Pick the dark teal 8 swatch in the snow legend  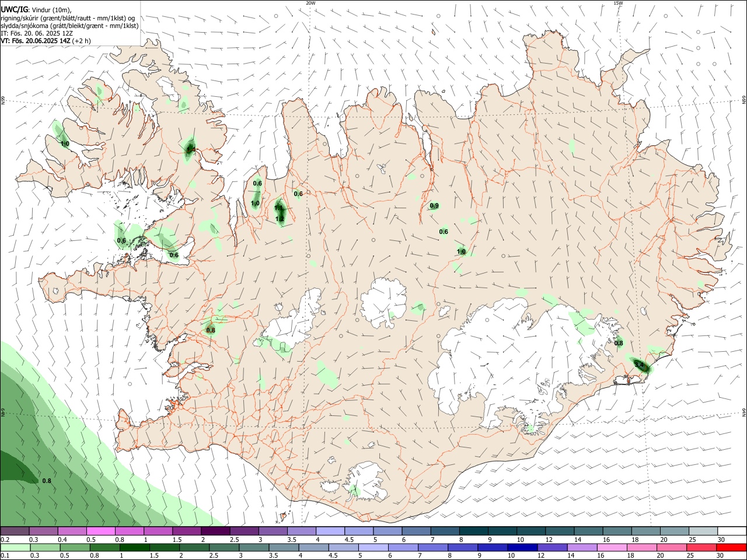click(x=474, y=531)
